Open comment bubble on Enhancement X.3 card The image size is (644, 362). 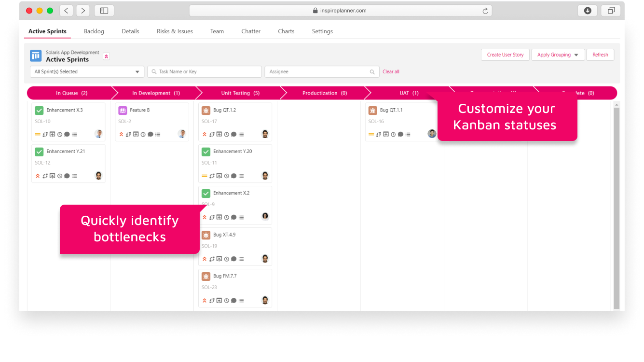[67, 134]
